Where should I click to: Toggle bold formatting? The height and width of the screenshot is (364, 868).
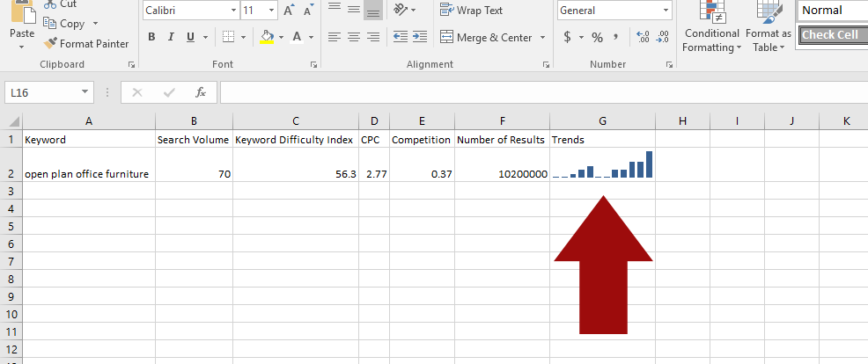[x=151, y=37]
